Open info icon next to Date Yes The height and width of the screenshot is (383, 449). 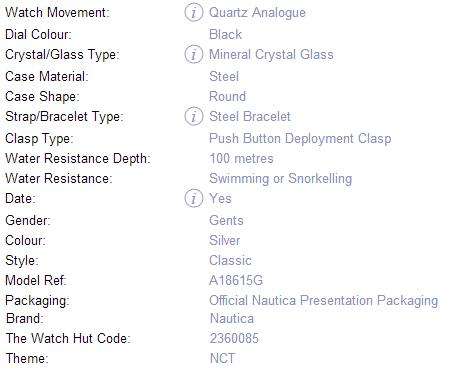point(193,198)
